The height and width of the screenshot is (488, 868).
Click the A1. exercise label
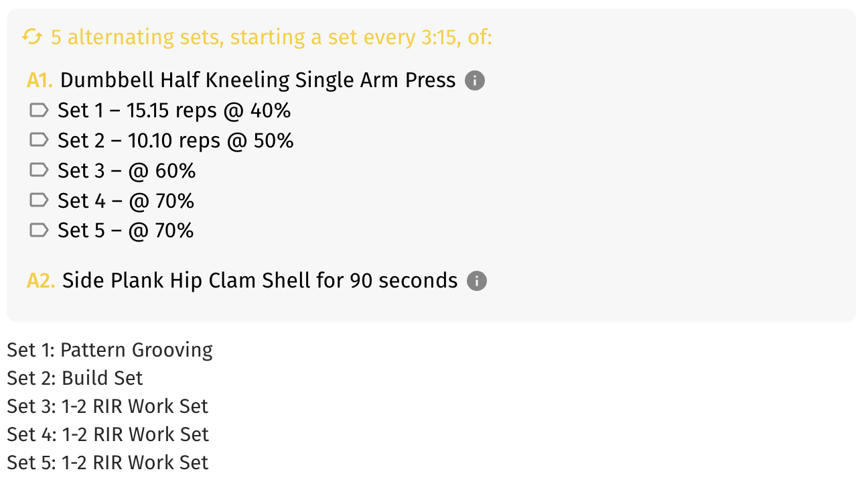tap(40, 80)
